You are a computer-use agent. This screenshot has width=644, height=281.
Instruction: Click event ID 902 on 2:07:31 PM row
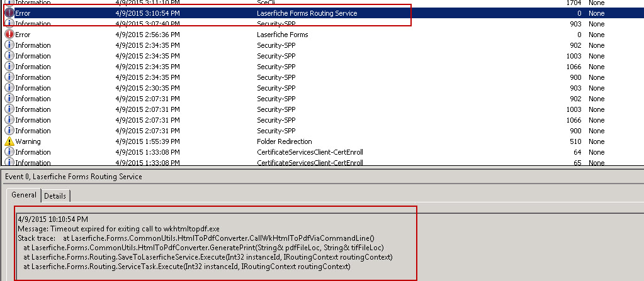[576, 99]
